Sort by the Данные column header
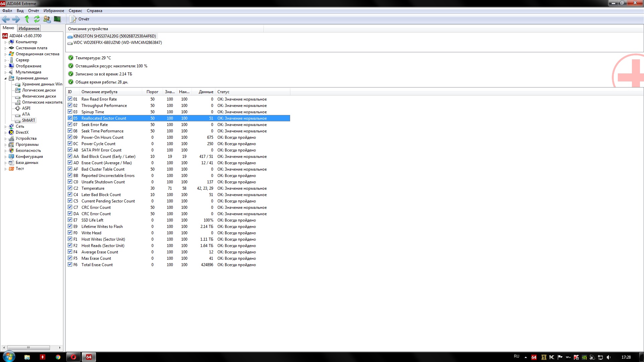 (206, 92)
